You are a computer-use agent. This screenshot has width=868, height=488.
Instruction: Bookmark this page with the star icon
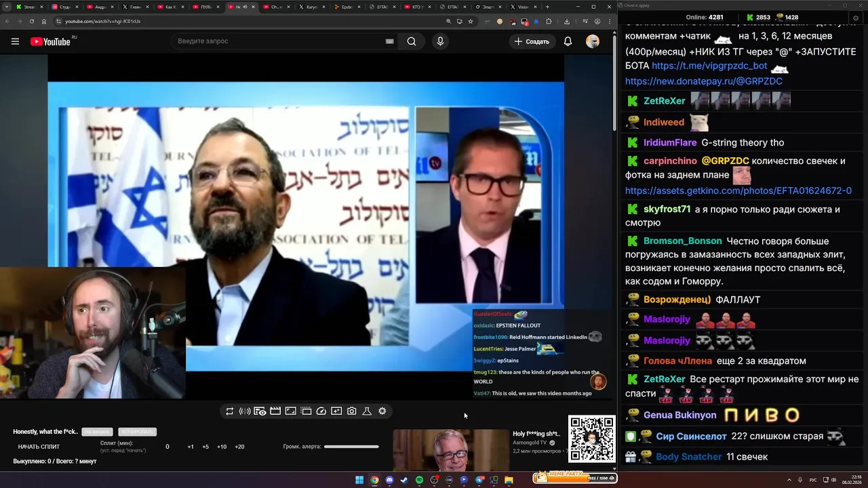click(x=471, y=21)
